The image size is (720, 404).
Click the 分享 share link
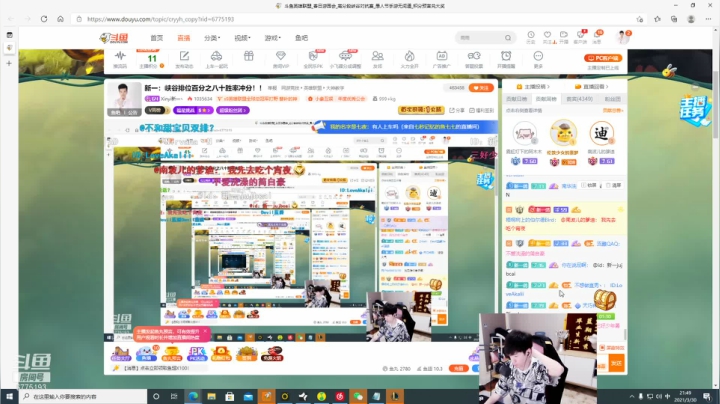(x=457, y=110)
